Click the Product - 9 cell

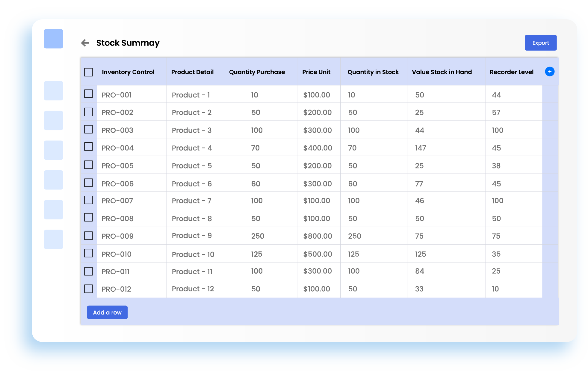192,236
